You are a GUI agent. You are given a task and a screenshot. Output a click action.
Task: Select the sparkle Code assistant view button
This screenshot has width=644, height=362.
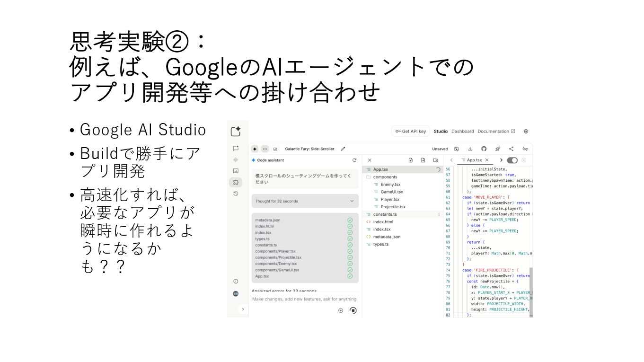[255, 149]
